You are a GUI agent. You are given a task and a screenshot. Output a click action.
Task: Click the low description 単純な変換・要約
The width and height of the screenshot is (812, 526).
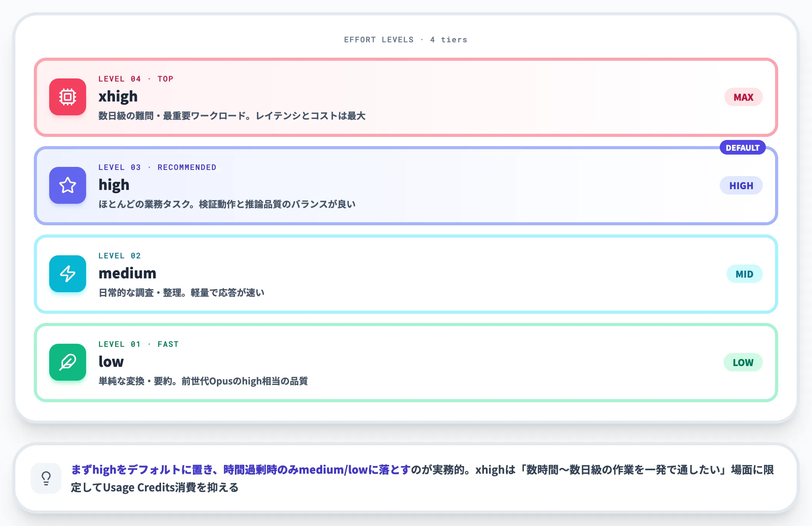[x=203, y=381]
